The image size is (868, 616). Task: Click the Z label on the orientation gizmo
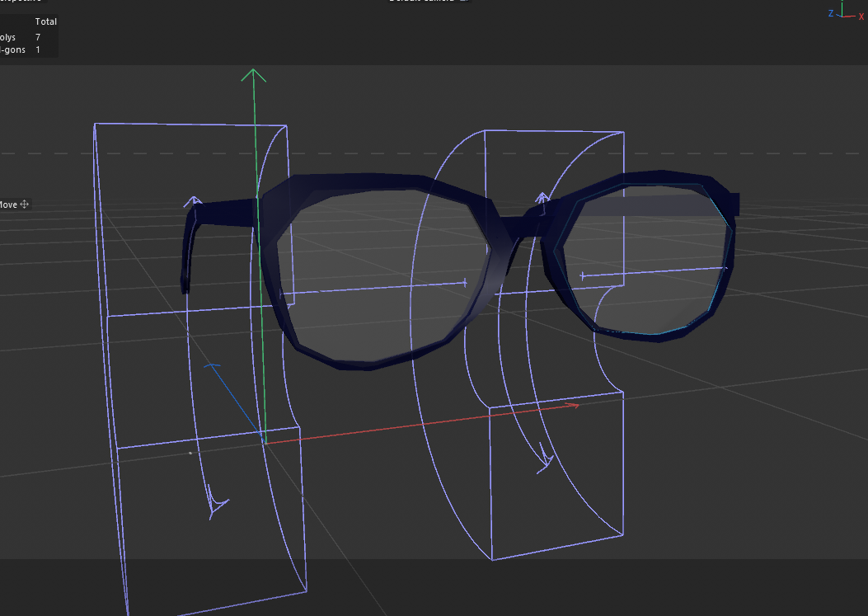tap(831, 13)
